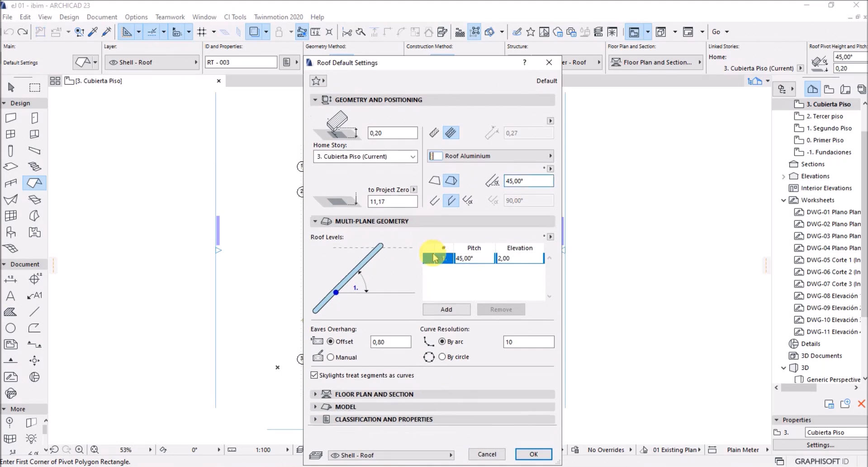Select the composite structure icon
The height and width of the screenshot is (467, 868).
coord(451,133)
